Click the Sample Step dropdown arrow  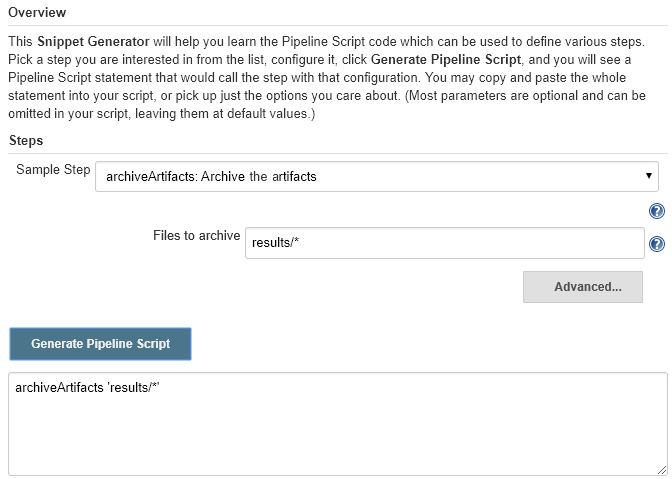pyautogui.click(x=648, y=176)
